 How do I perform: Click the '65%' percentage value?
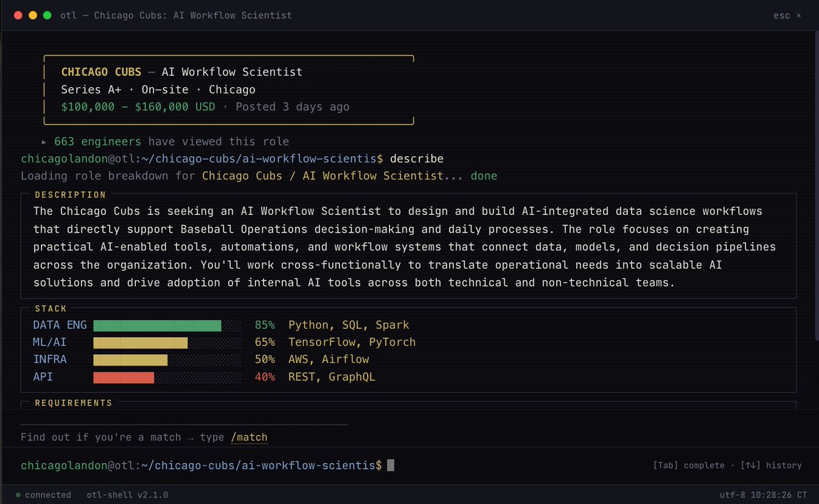pyautogui.click(x=265, y=342)
